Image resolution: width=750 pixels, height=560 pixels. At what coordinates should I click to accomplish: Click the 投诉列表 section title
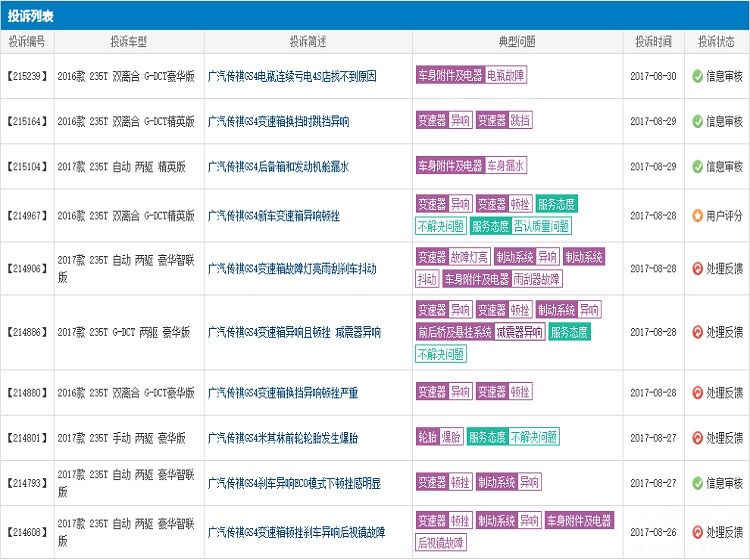pos(31,16)
